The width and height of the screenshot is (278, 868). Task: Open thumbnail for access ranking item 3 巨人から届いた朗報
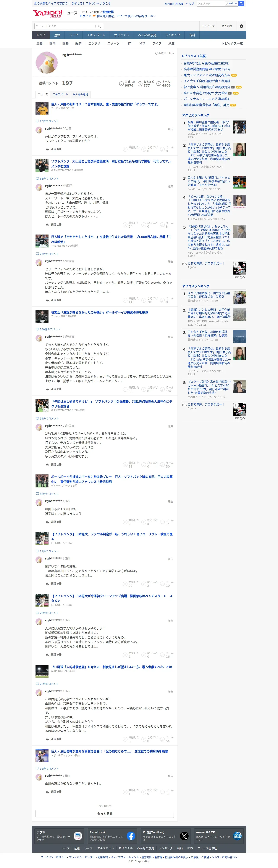point(239,182)
